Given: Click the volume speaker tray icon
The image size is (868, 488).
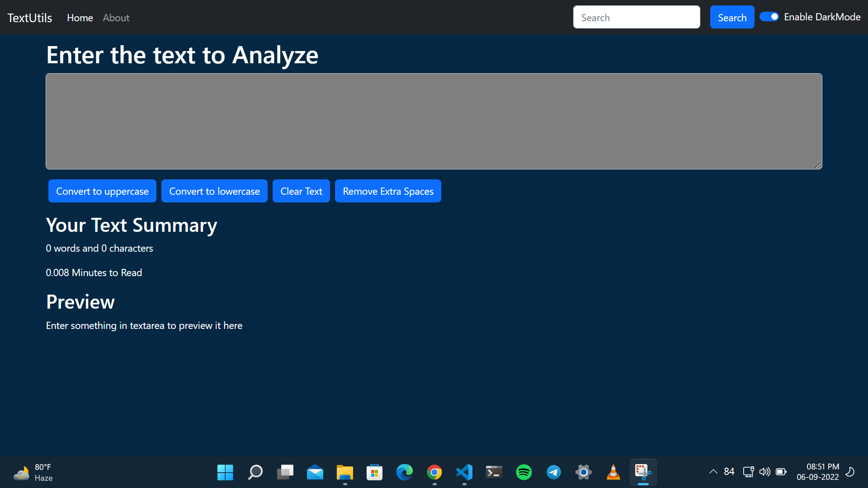Looking at the screenshot, I should point(764,472).
